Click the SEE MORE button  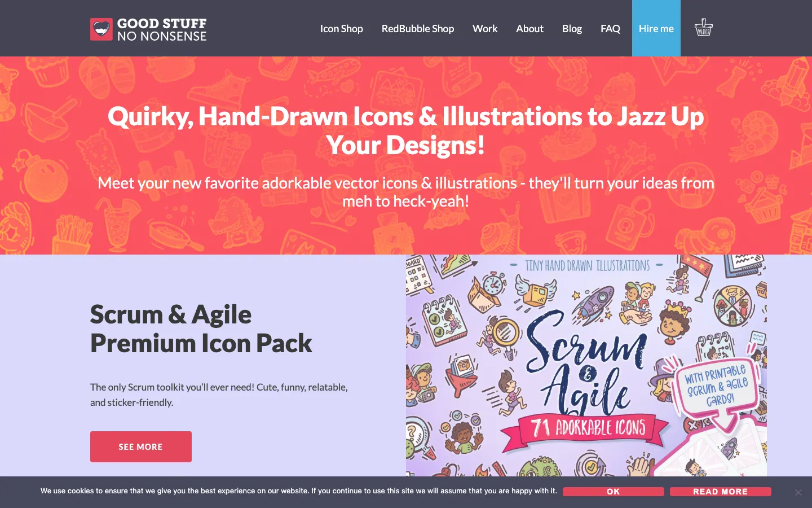141,446
